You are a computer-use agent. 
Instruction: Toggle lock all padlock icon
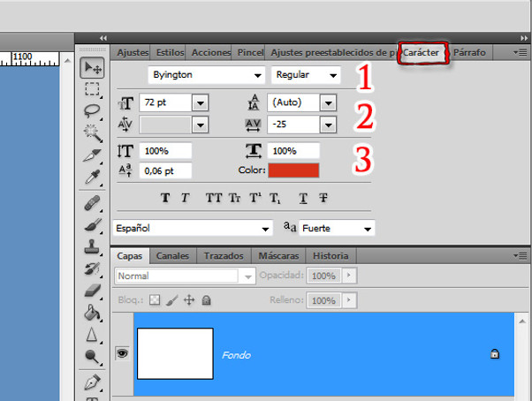[x=206, y=300]
